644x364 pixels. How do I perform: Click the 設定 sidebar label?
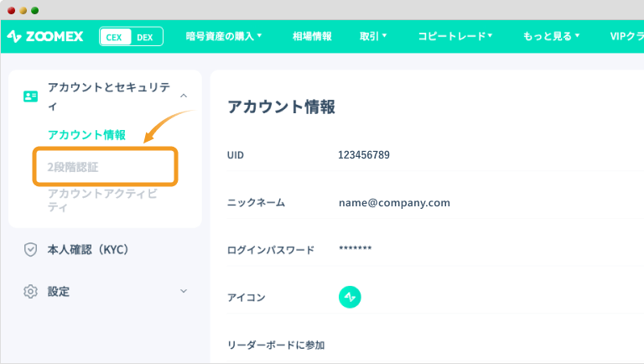[x=59, y=292]
